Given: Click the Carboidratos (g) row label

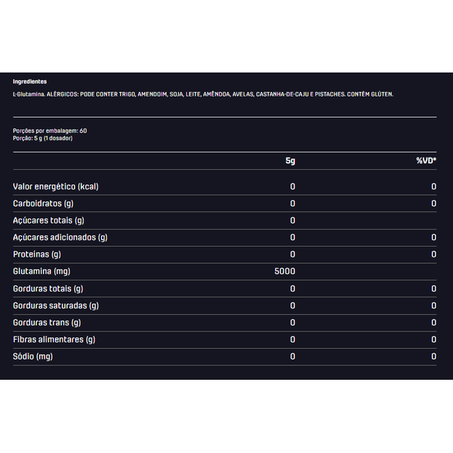Looking at the screenshot, I should (x=43, y=204).
